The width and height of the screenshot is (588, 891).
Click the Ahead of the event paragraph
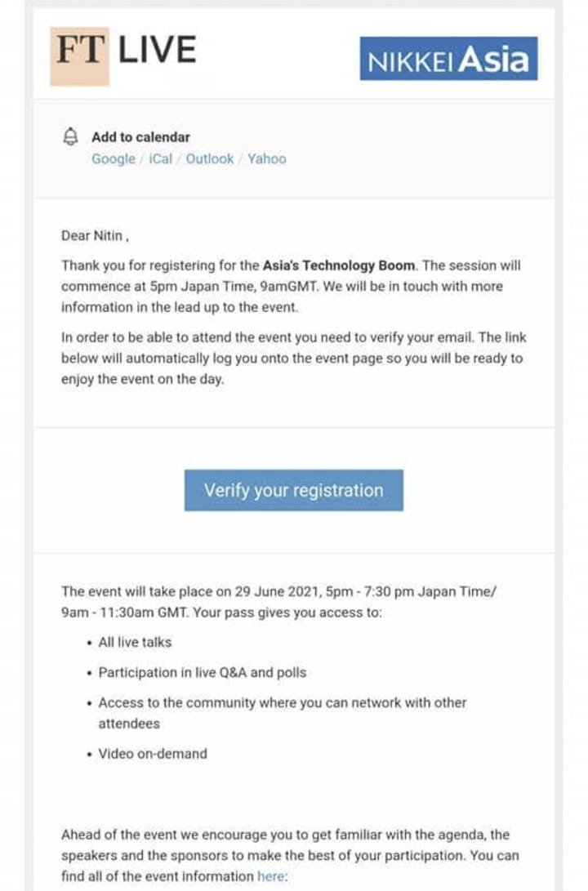(289, 855)
